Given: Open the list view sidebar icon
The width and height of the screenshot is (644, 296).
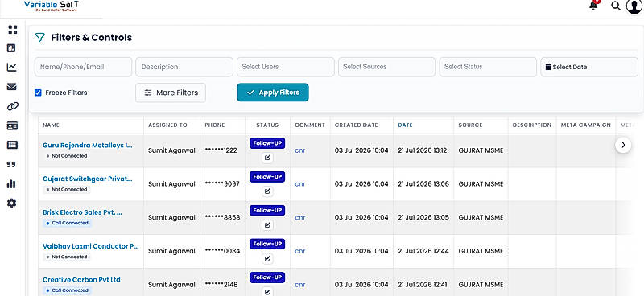Looking at the screenshot, I should [12, 145].
